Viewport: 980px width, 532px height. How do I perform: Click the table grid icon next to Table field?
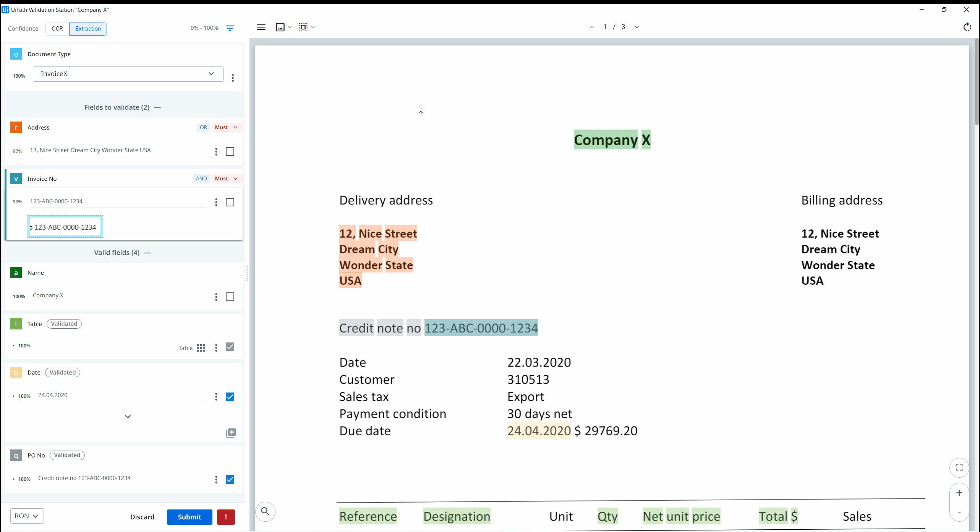201,348
